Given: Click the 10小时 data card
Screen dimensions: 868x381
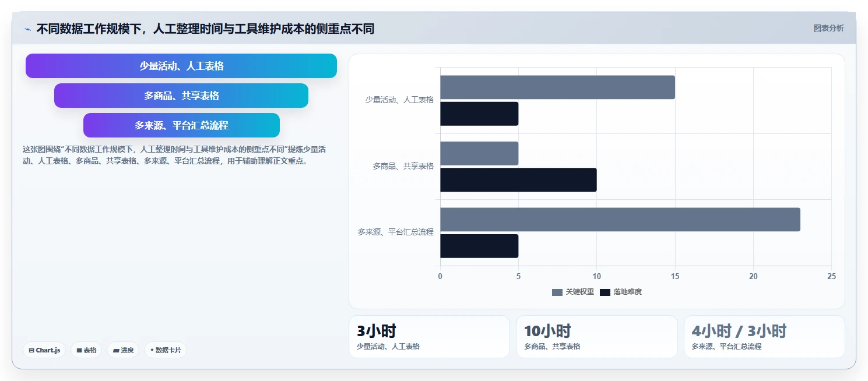Looking at the screenshot, I should pyautogui.click(x=597, y=337).
